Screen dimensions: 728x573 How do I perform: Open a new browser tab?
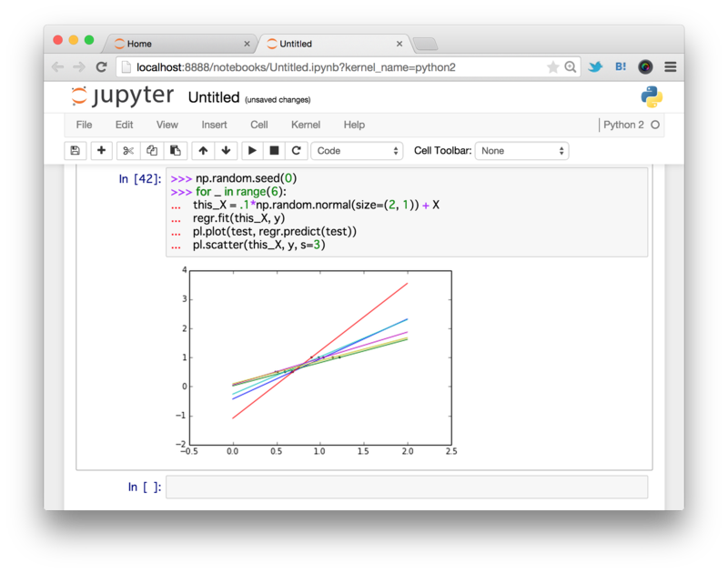[425, 44]
